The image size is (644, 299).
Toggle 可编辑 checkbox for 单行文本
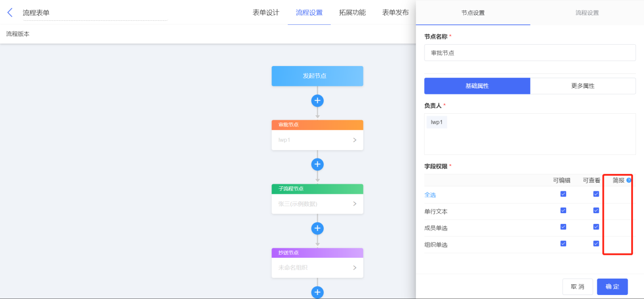tap(563, 211)
